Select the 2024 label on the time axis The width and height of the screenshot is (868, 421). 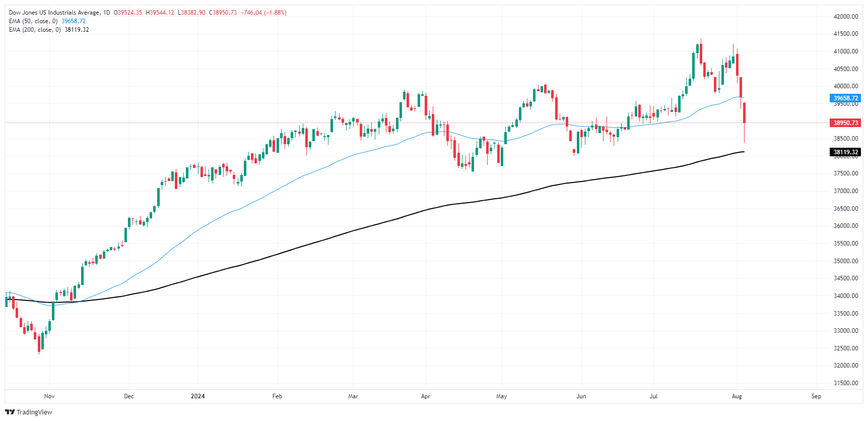pyautogui.click(x=198, y=396)
